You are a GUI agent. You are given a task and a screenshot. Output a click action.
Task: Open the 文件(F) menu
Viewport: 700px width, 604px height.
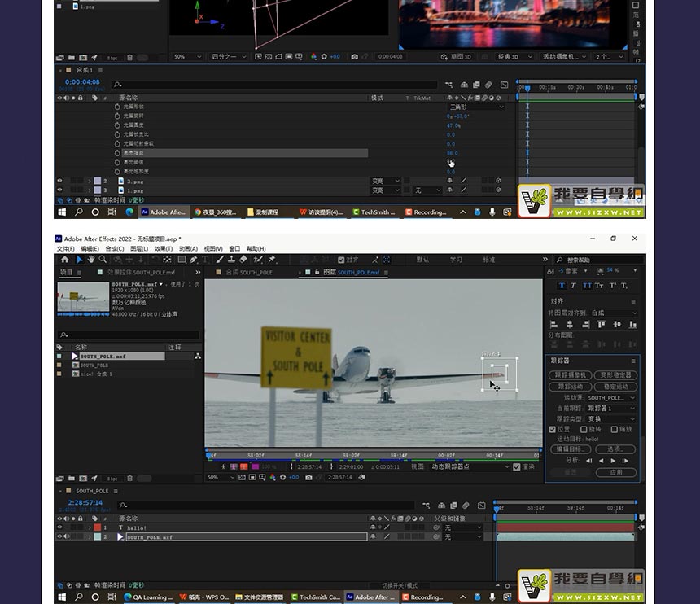(66, 248)
